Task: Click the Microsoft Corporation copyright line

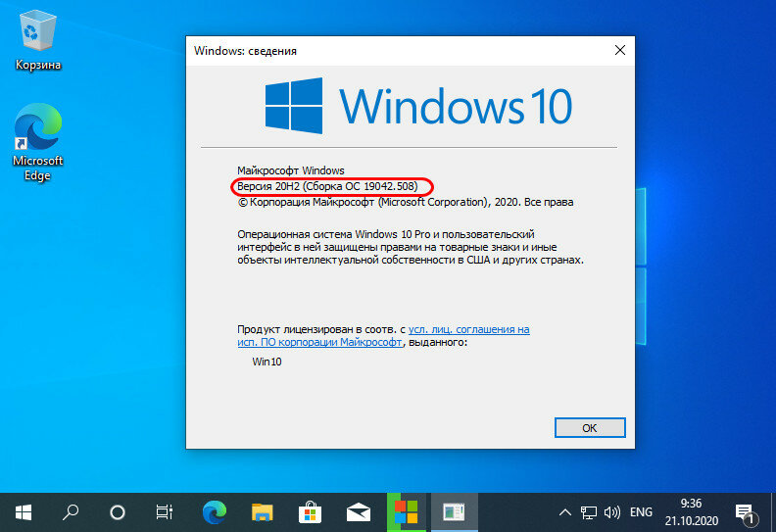Action: click(x=406, y=202)
